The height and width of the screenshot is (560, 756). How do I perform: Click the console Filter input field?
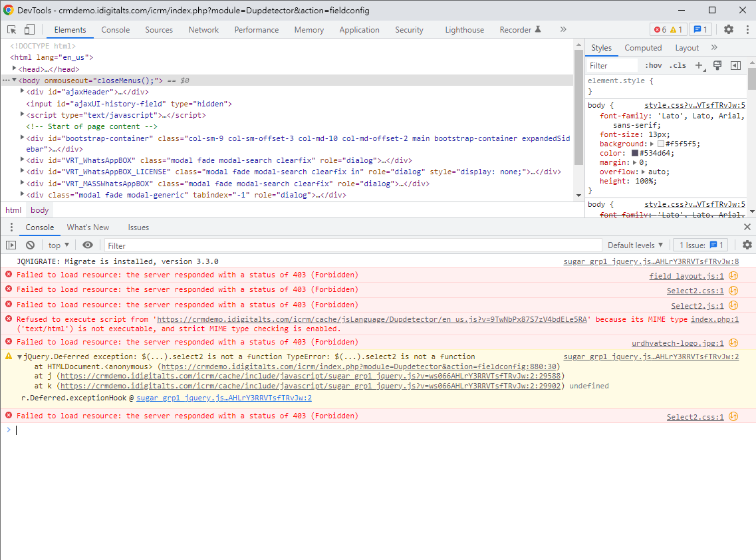tap(353, 245)
